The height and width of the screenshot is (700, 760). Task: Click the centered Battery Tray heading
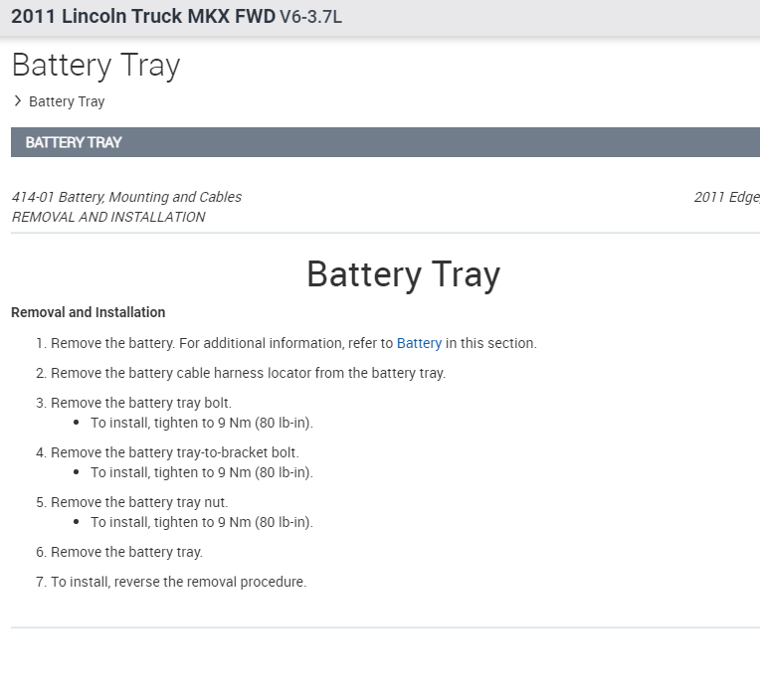403,274
